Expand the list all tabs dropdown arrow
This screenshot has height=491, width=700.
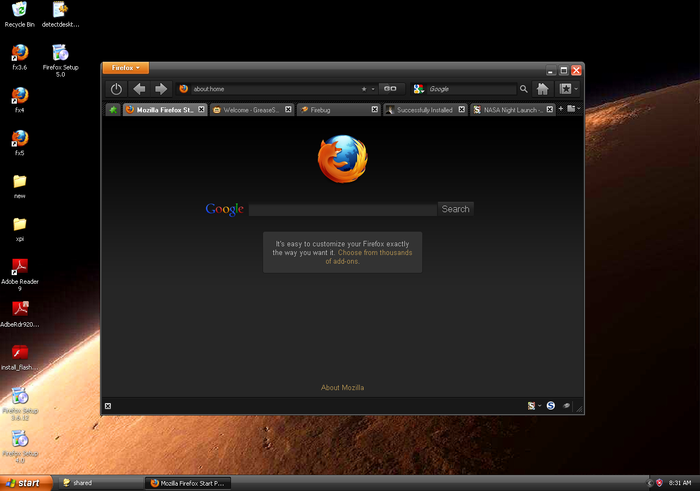point(579,108)
